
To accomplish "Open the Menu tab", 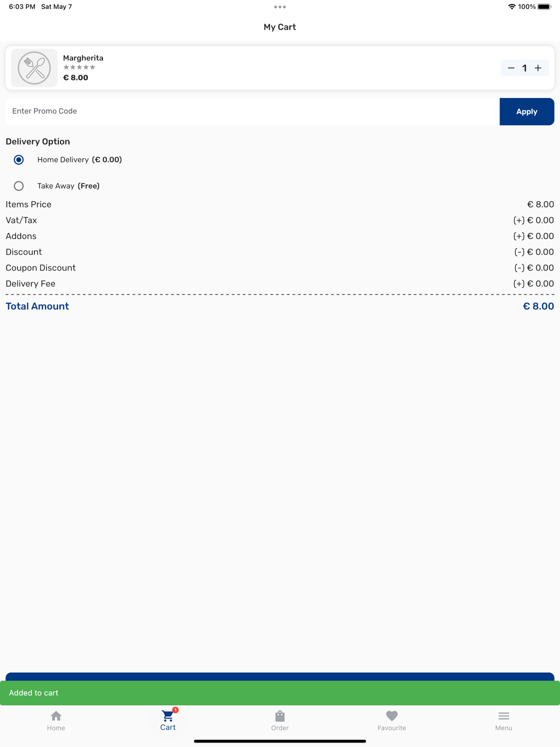I will [x=504, y=721].
